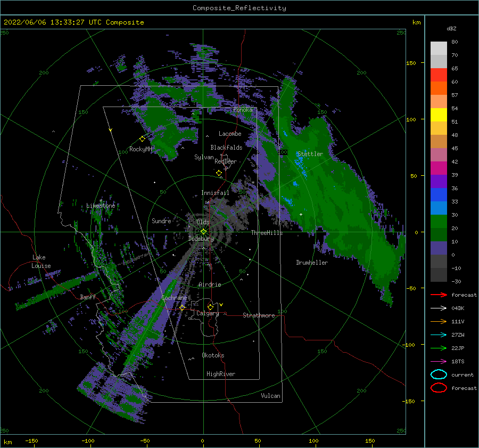Click the Calgary city label
The height and width of the screenshot is (448, 479).
208,313
